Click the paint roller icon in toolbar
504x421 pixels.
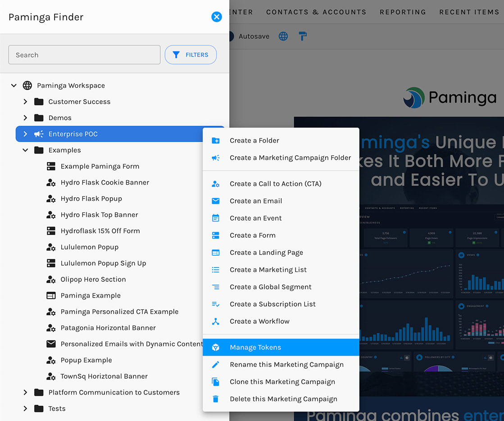pos(303,36)
